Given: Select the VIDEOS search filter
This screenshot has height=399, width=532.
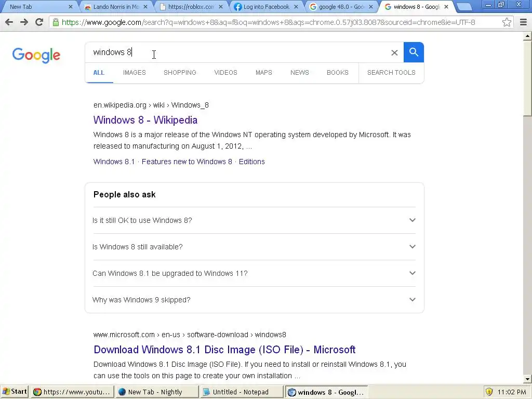Looking at the screenshot, I should pyautogui.click(x=225, y=73).
